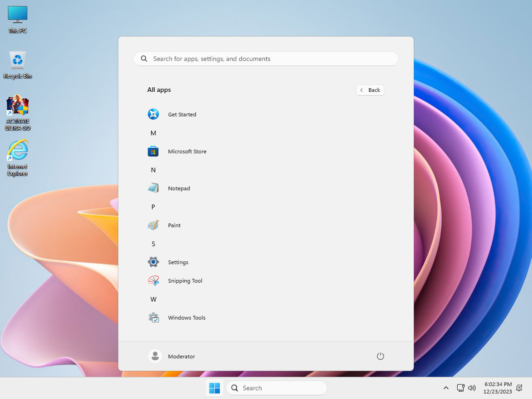This screenshot has width=532, height=399.
Task: Select ACTIVATE ULTRA GO desktop shortcut
Action: click(x=17, y=113)
